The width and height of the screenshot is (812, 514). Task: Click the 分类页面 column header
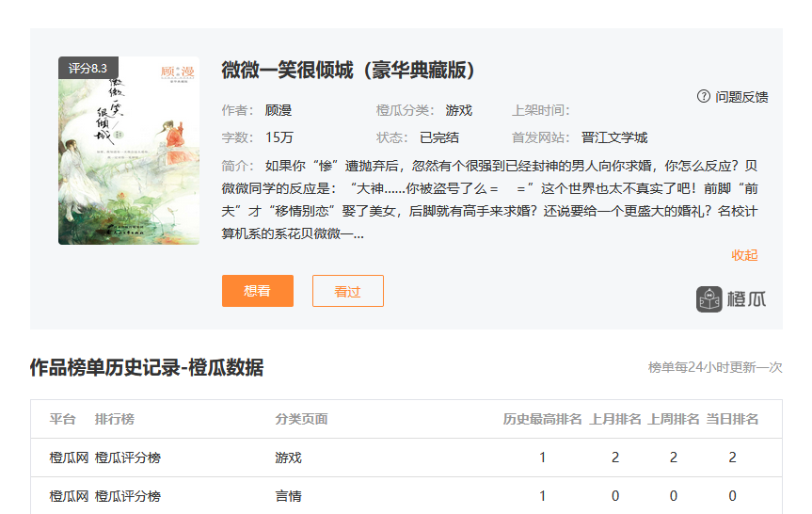coord(301,419)
